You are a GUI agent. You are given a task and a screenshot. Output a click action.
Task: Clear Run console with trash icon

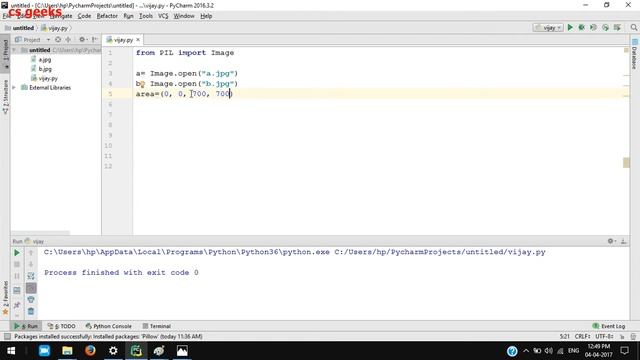[31, 312]
